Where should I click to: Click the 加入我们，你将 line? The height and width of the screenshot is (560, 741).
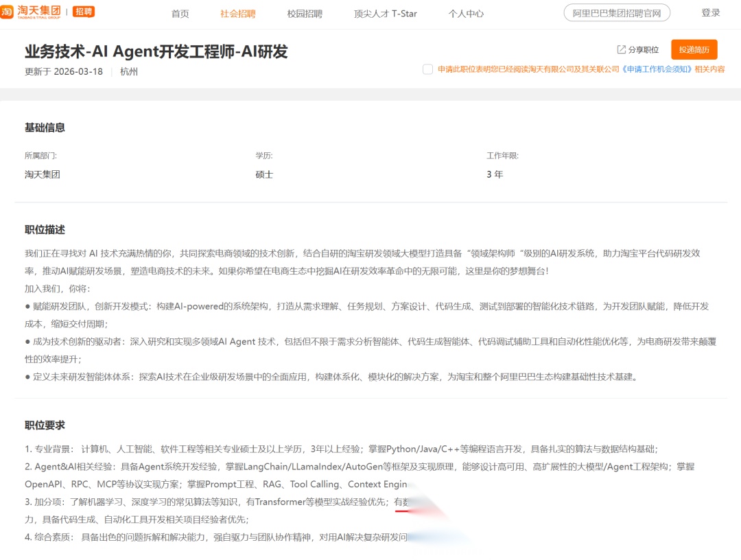coord(58,289)
